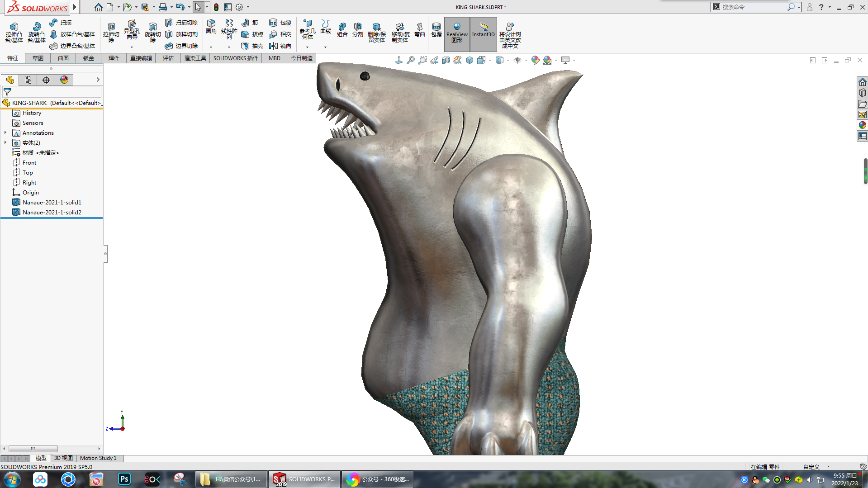868x488 pixels.
Task: Choose 放样凸台/基体 loft boss tool
Action: pyautogui.click(x=72, y=34)
